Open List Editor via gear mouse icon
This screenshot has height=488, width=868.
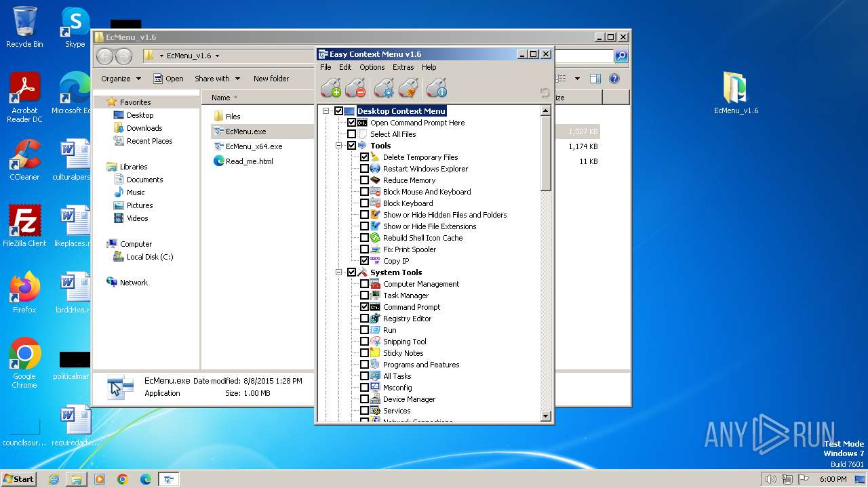(384, 88)
